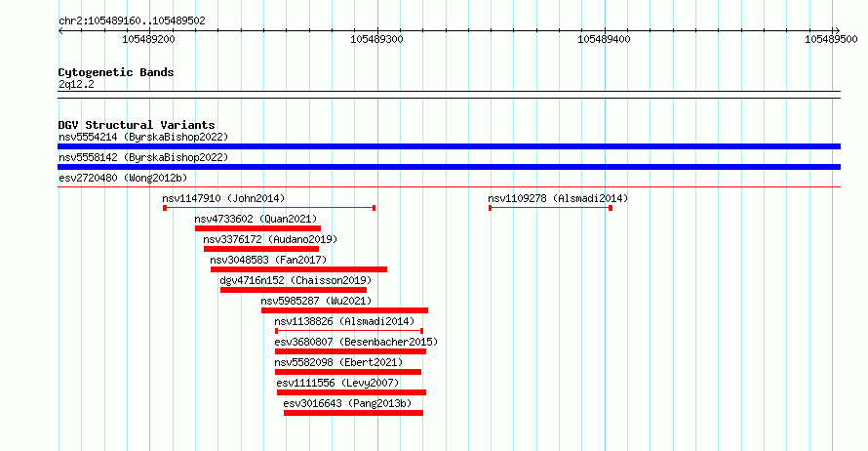Click the nsv1147910 red bracket glyph
The width and height of the screenshot is (868, 451).
click(269, 208)
